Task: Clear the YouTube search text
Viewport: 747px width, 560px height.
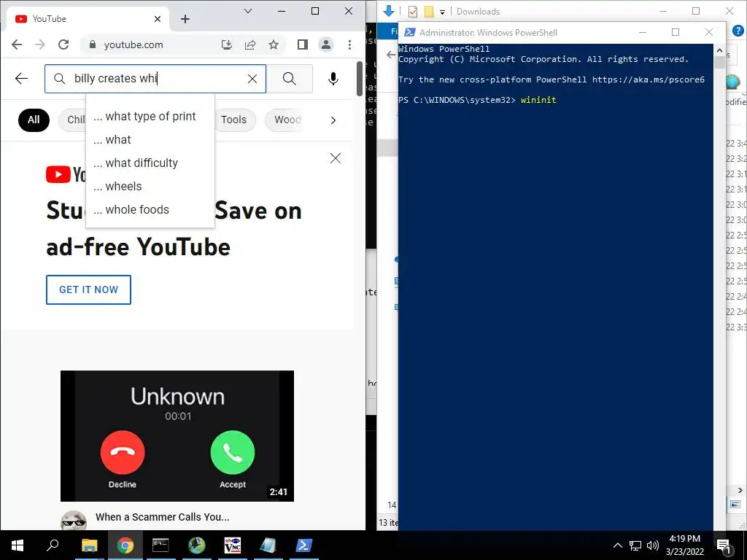Action: click(252, 79)
